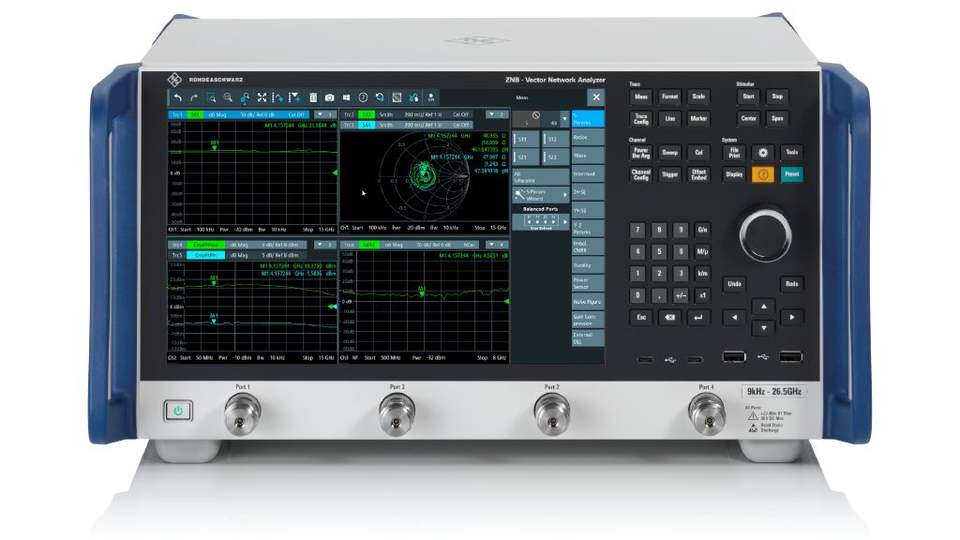
Task: Click the Windows logo icon in the toolbar
Action: tap(347, 97)
